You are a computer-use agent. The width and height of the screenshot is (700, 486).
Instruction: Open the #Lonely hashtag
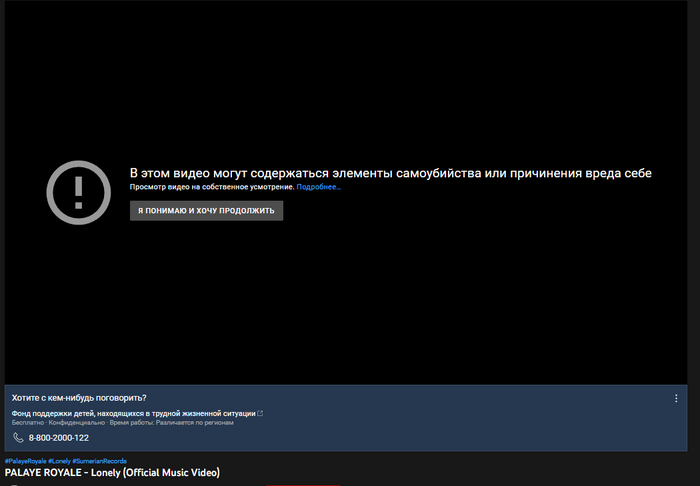[x=59, y=461]
